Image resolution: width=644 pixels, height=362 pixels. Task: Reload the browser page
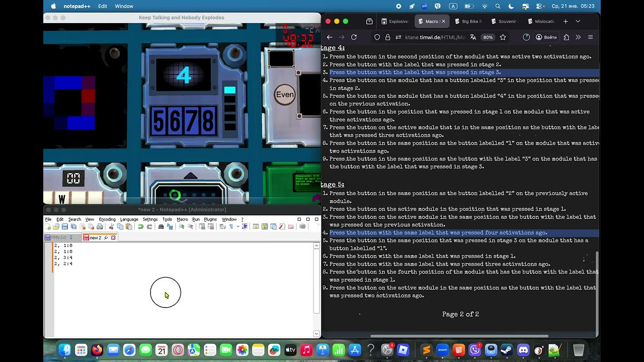point(354,37)
